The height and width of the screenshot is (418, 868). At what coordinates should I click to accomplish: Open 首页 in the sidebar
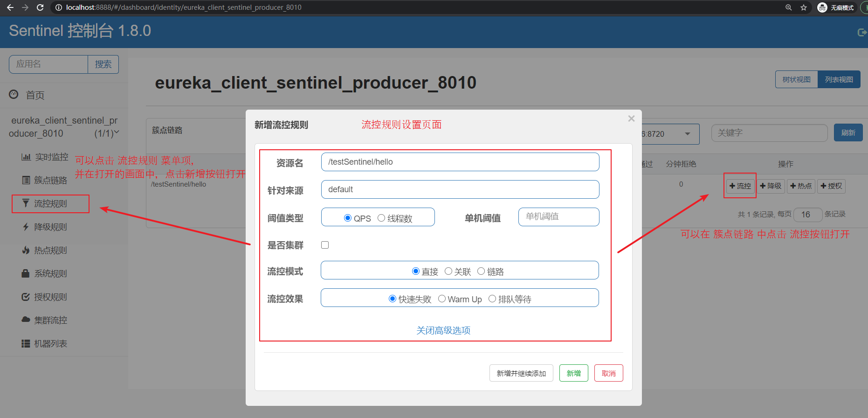click(35, 95)
